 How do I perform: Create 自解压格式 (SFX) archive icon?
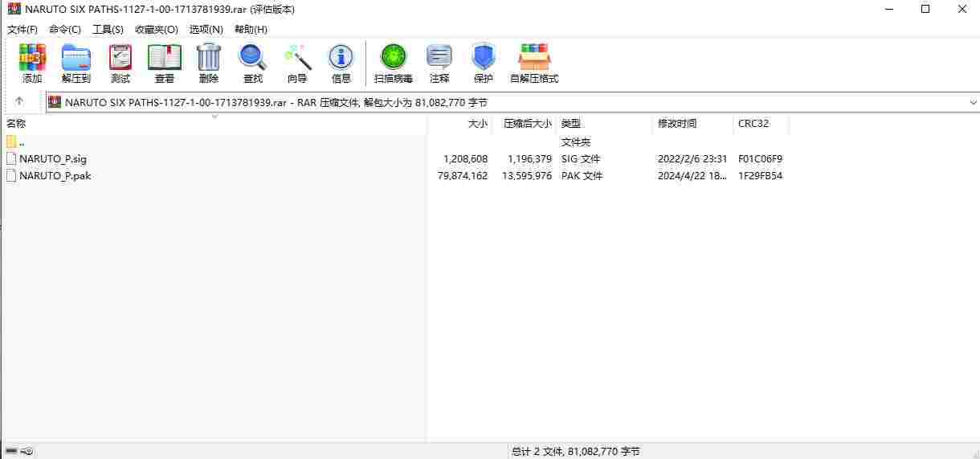(x=534, y=63)
